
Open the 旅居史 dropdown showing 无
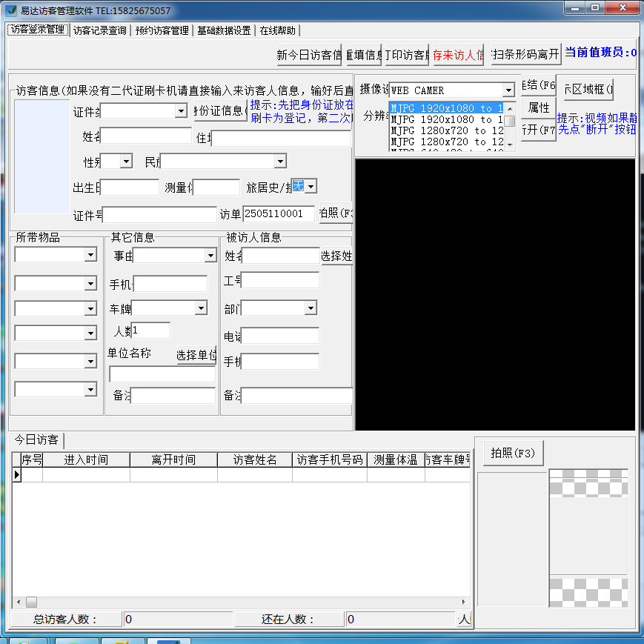click(311, 187)
